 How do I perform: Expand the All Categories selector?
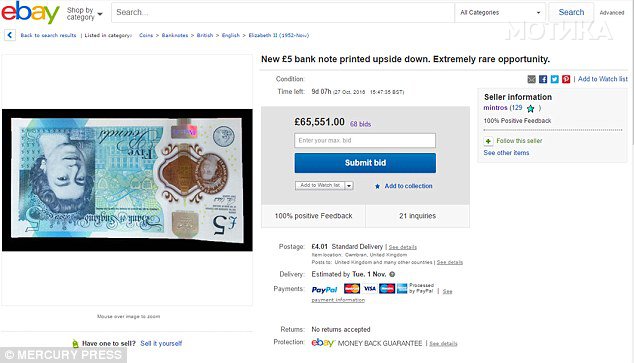[x=500, y=13]
